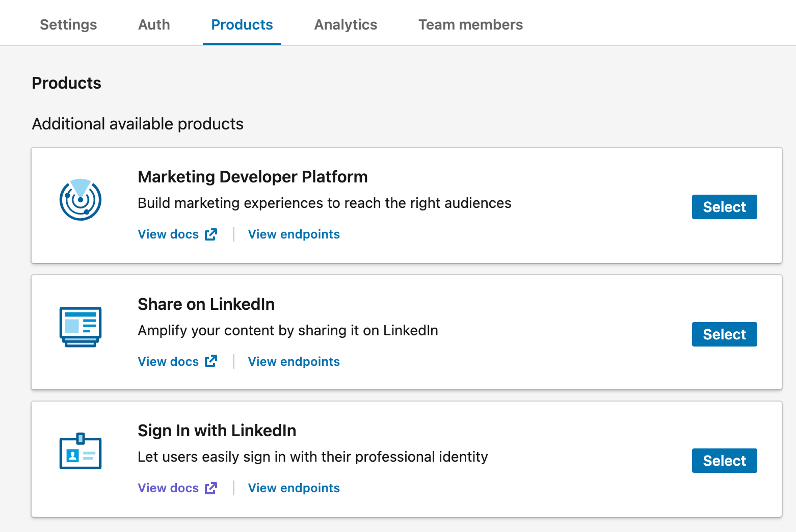Image resolution: width=796 pixels, height=532 pixels.
Task: Open the Team members tab
Action: point(470,24)
